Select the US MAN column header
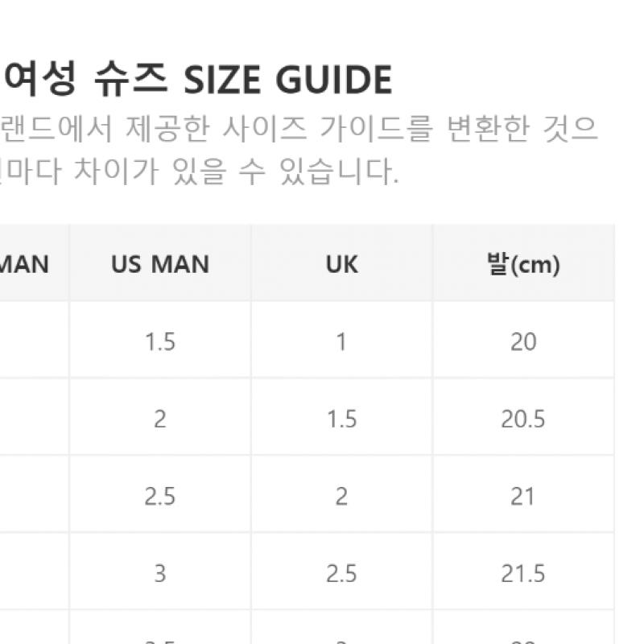644x644 pixels. point(160,264)
